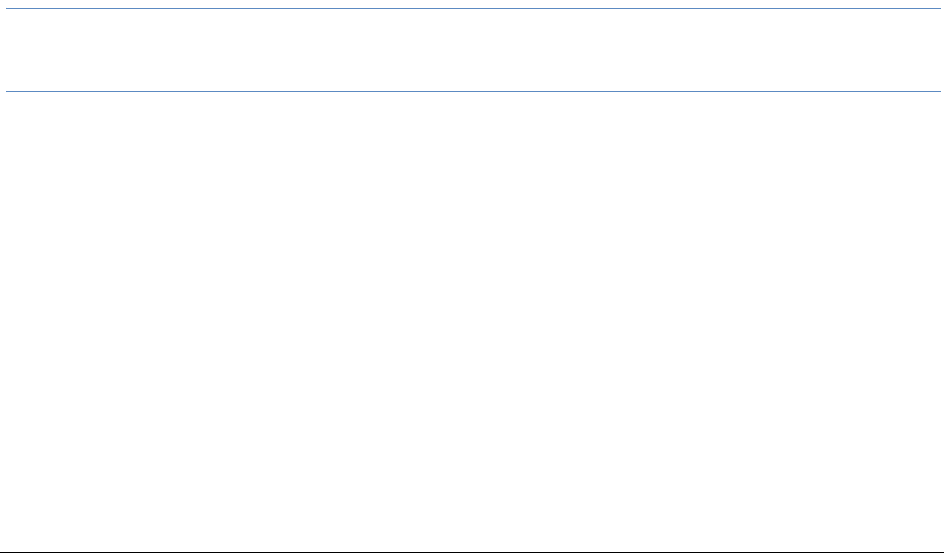
Task: Click the middle of the upper blue line
Action: 472,10
